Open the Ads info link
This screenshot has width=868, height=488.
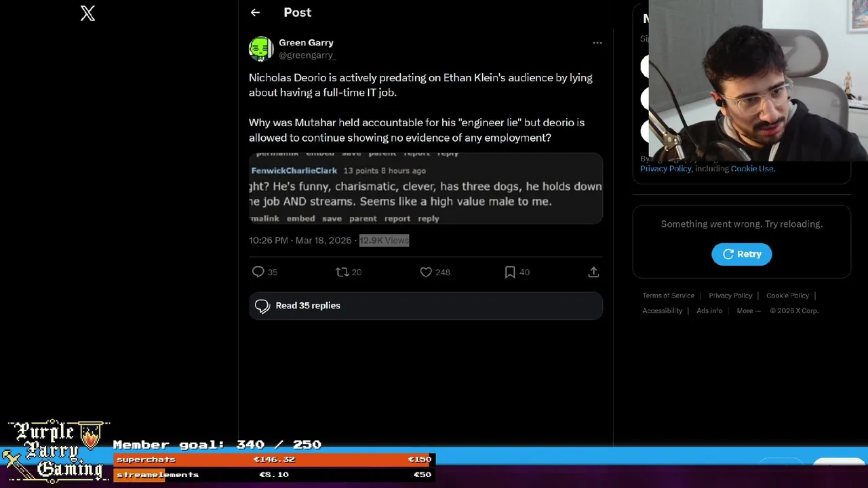pos(709,310)
